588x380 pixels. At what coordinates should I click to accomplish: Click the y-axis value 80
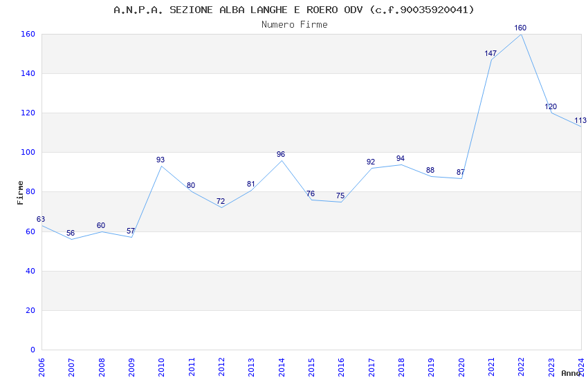pyautogui.click(x=30, y=191)
